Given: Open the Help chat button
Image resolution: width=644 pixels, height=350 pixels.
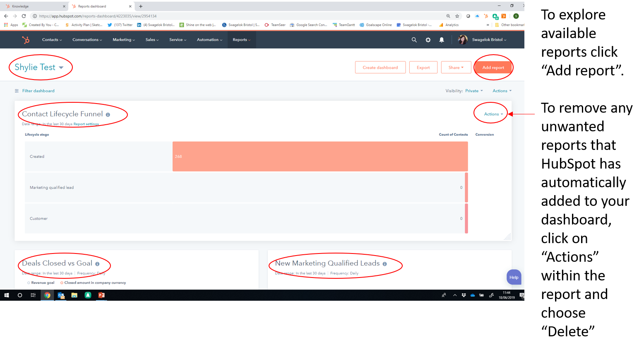Looking at the screenshot, I should 514,278.
